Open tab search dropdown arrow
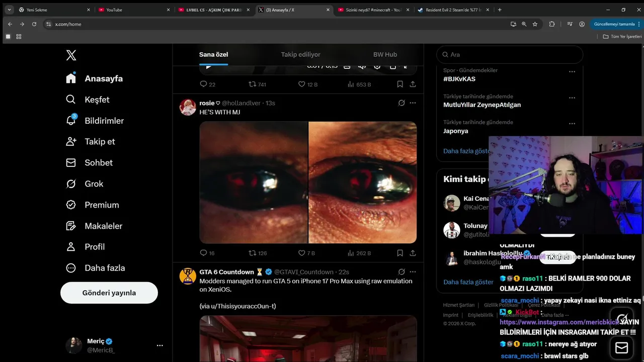Image resolution: width=644 pixels, height=362 pixels. point(9,10)
